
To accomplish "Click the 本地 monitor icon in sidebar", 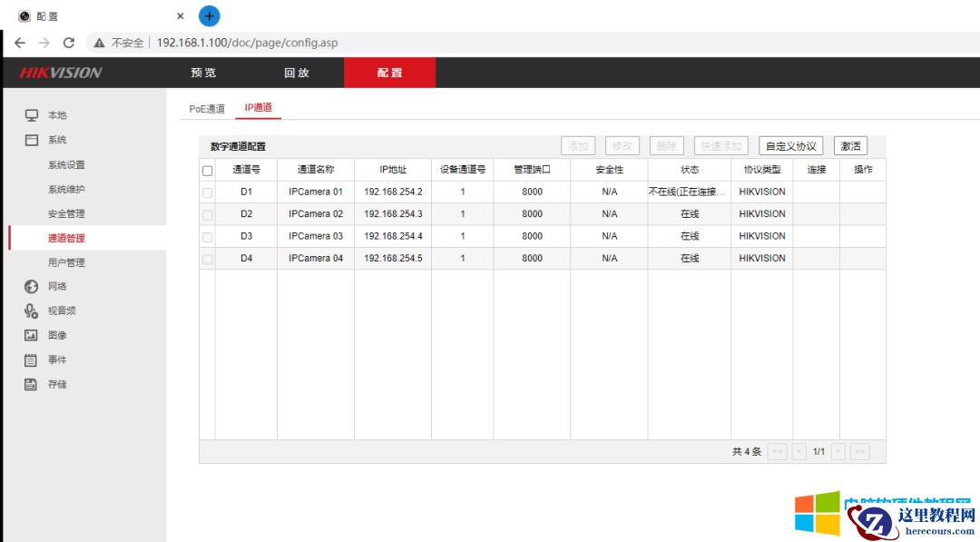I will pyautogui.click(x=31, y=115).
